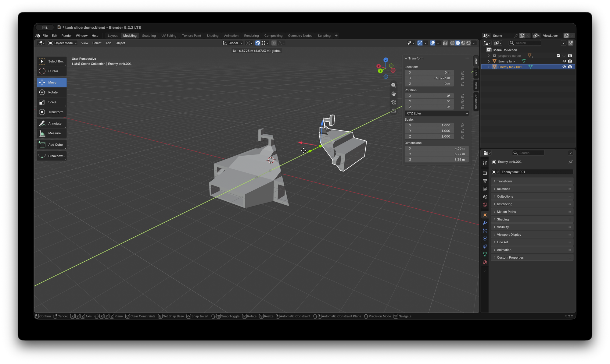Open the Geometry Nodes workspace tab
Screen dimensions: 610x364
pos(300,36)
